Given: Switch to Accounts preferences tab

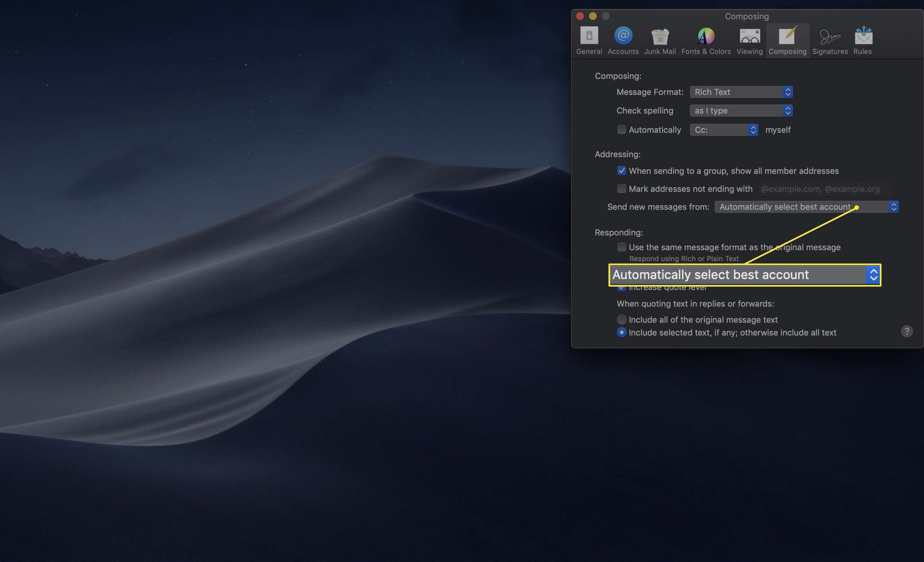Looking at the screenshot, I should pyautogui.click(x=622, y=38).
